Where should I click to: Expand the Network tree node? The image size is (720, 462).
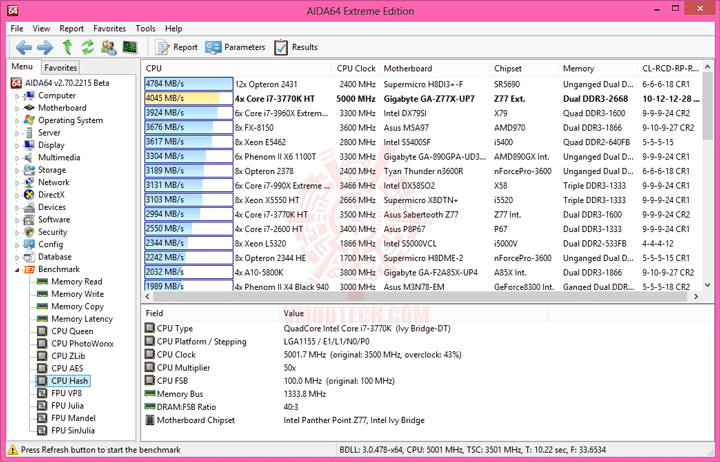tap(17, 183)
